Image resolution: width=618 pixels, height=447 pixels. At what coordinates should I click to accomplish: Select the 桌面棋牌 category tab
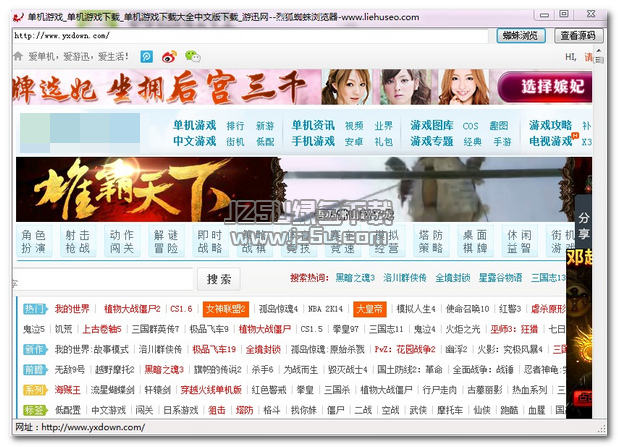475,241
